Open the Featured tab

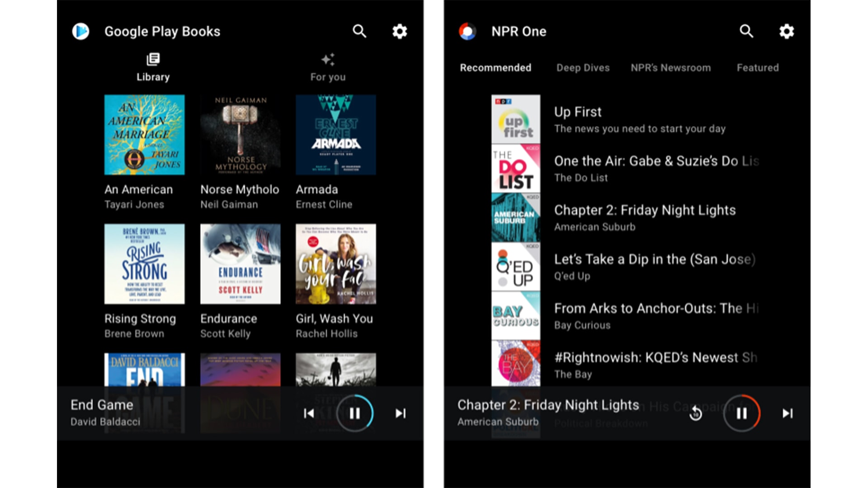(x=758, y=68)
